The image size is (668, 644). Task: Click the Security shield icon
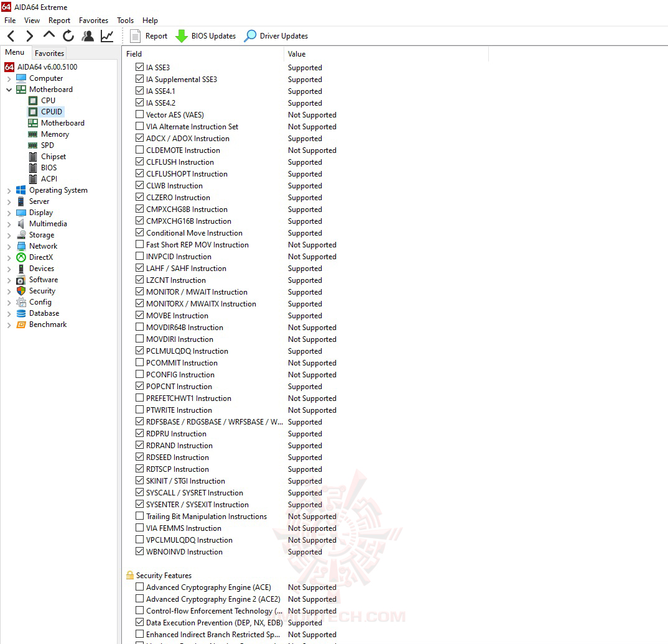(x=21, y=291)
